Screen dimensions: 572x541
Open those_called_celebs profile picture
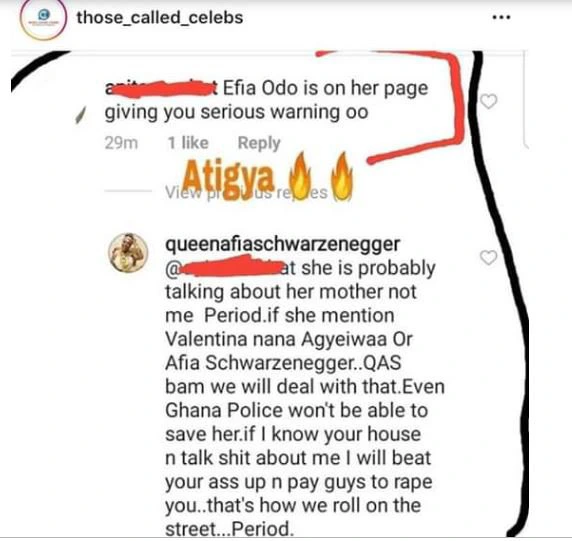[x=44, y=19]
